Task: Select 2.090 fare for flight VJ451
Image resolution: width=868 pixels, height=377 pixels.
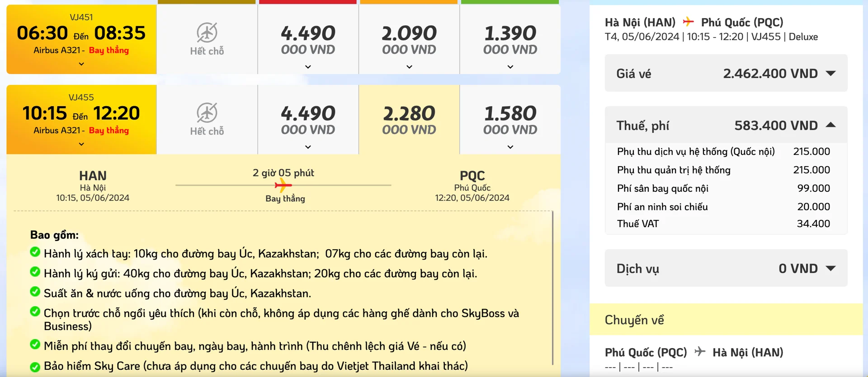Action: 409,40
